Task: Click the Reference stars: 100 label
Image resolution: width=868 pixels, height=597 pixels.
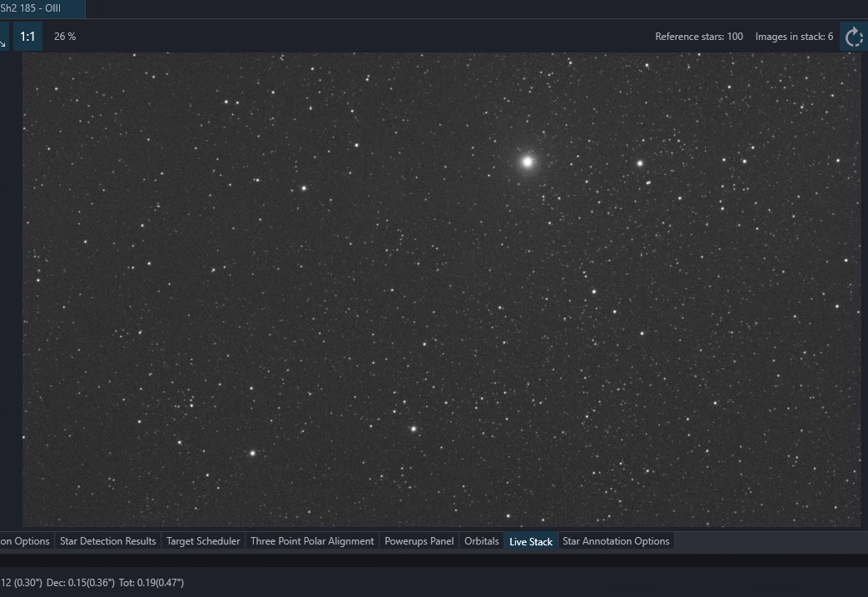Action: [699, 37]
